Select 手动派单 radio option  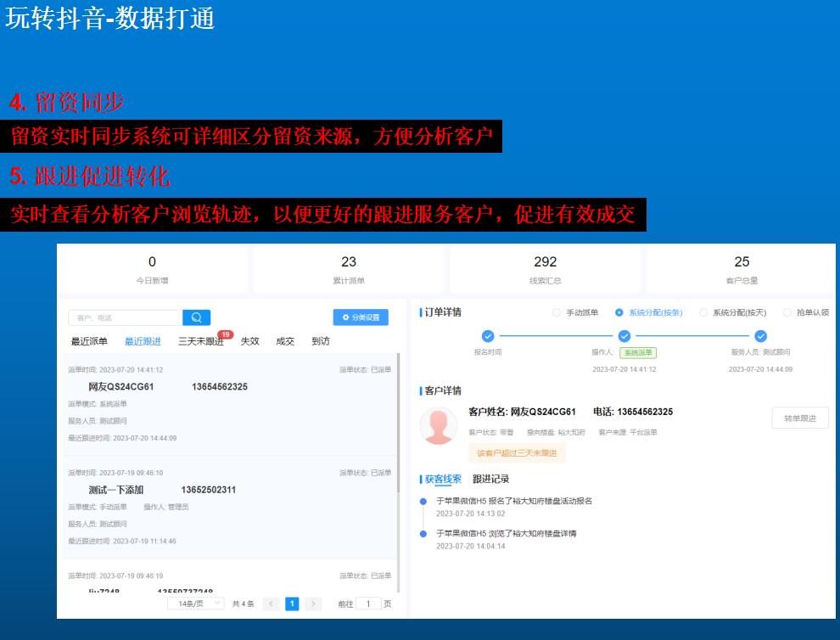(557, 312)
